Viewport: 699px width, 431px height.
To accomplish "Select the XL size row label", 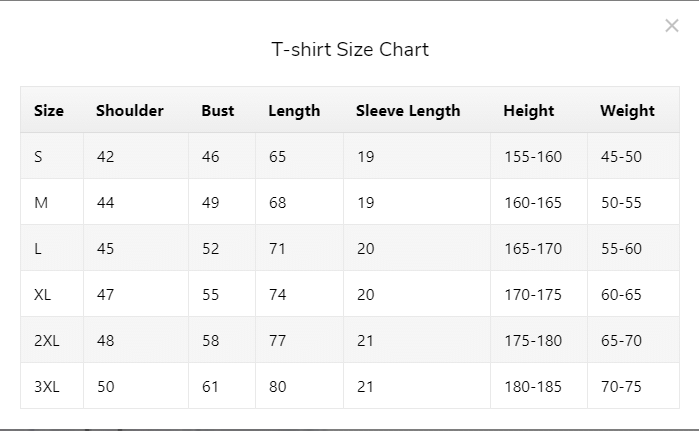I will [42, 295].
